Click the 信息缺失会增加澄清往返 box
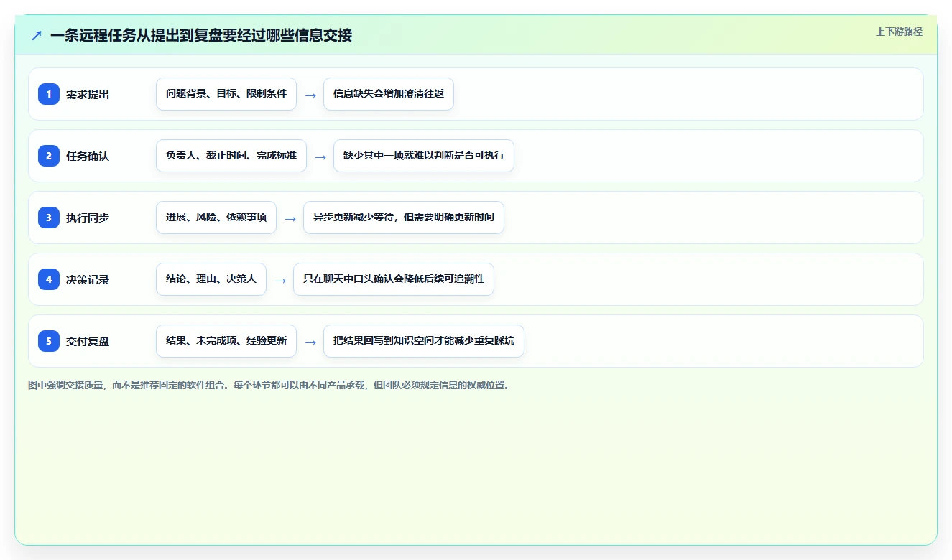952x560 pixels. tap(389, 94)
